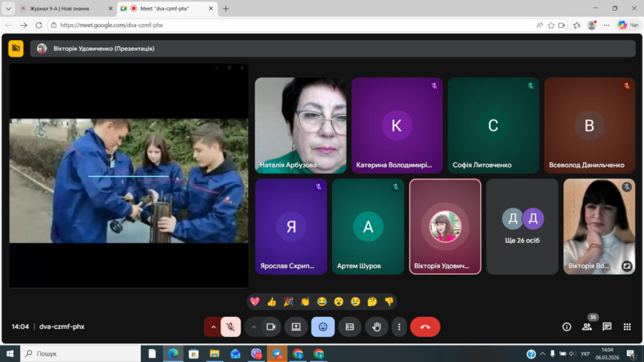Screen dimensions: 644x362
Task: Send the party popper reaction
Action: point(288,302)
